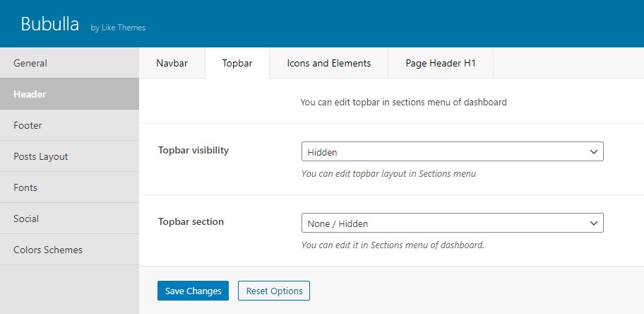644x314 pixels.
Task: Open the Topbar visibility dropdown showing Hidden
Action: click(452, 151)
